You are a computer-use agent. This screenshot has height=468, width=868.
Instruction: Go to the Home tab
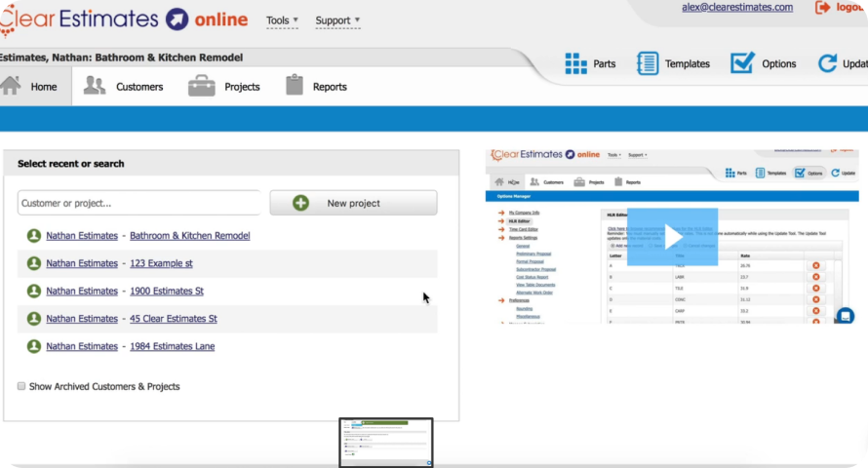tap(35, 87)
